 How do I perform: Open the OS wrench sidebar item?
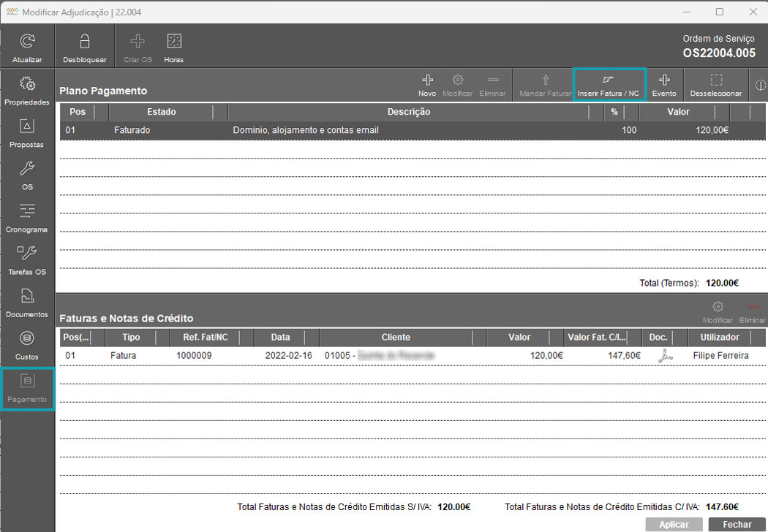point(27,175)
